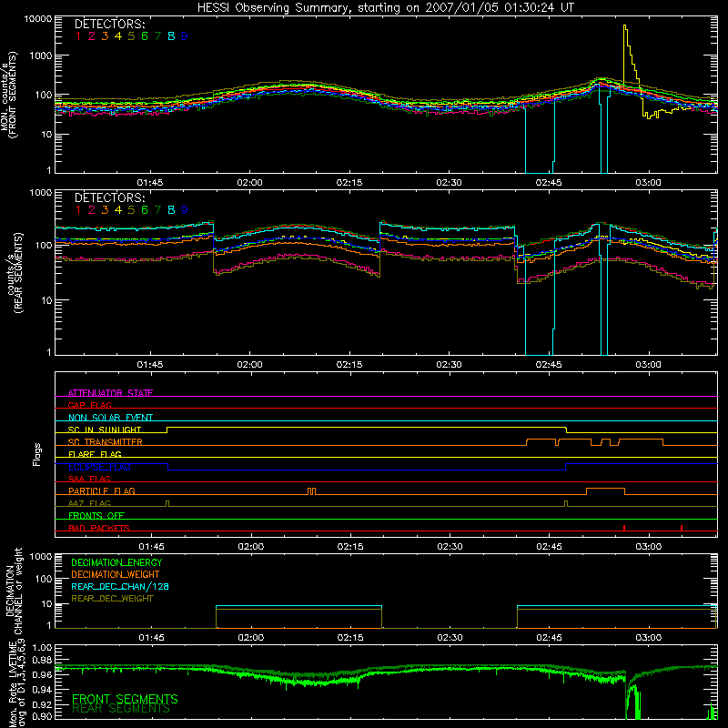Click olive detector '5' in rear segments legend

tap(131, 210)
